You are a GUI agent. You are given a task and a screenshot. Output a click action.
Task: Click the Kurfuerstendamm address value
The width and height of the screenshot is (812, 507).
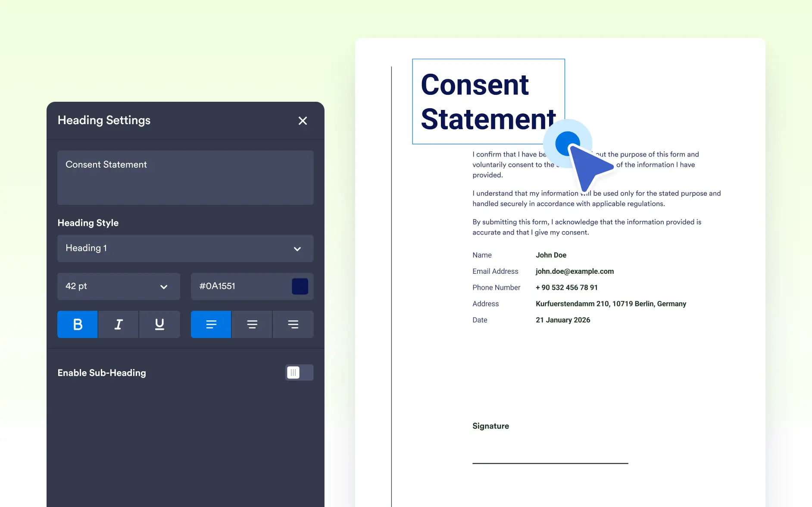click(611, 304)
